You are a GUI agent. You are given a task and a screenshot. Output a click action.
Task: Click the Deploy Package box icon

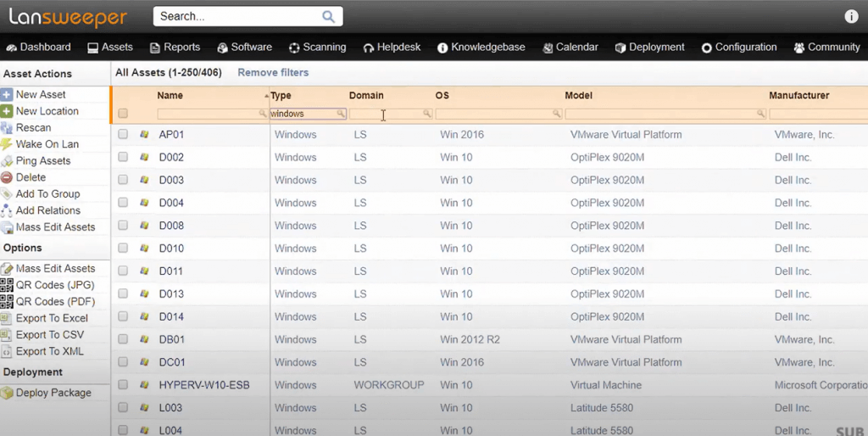[x=7, y=393]
